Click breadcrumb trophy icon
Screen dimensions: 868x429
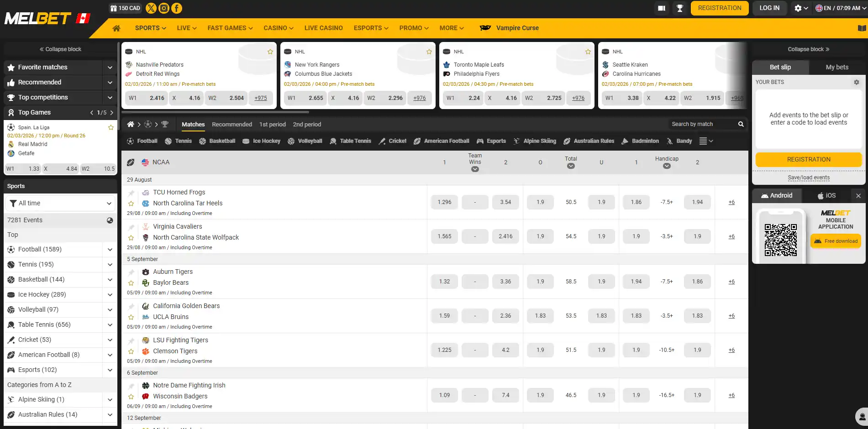pos(165,124)
